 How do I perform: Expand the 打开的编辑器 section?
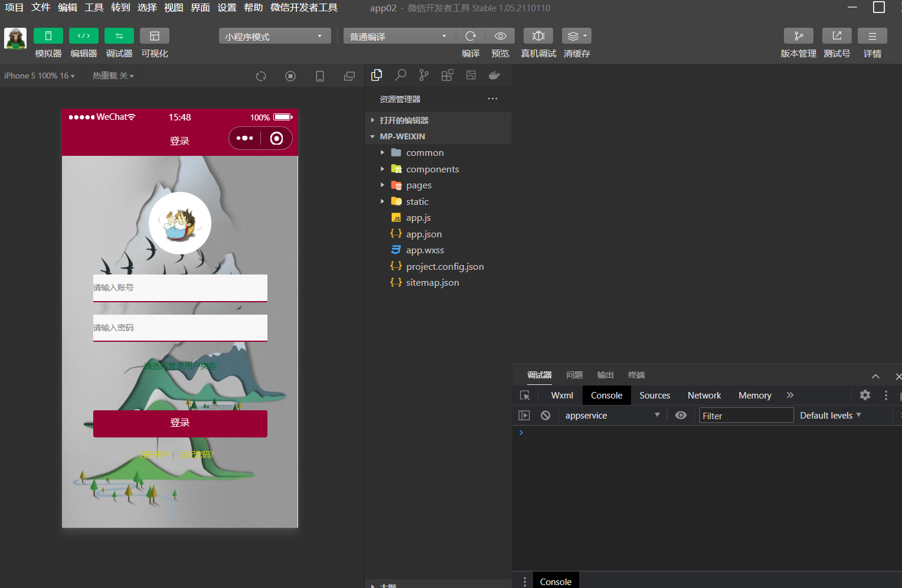tap(438, 120)
